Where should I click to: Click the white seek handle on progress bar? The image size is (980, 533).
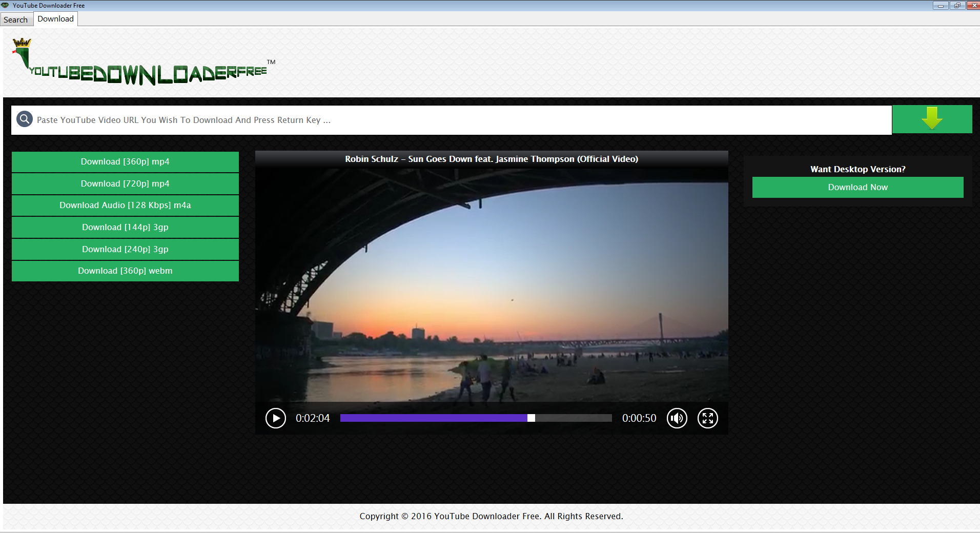click(x=531, y=418)
